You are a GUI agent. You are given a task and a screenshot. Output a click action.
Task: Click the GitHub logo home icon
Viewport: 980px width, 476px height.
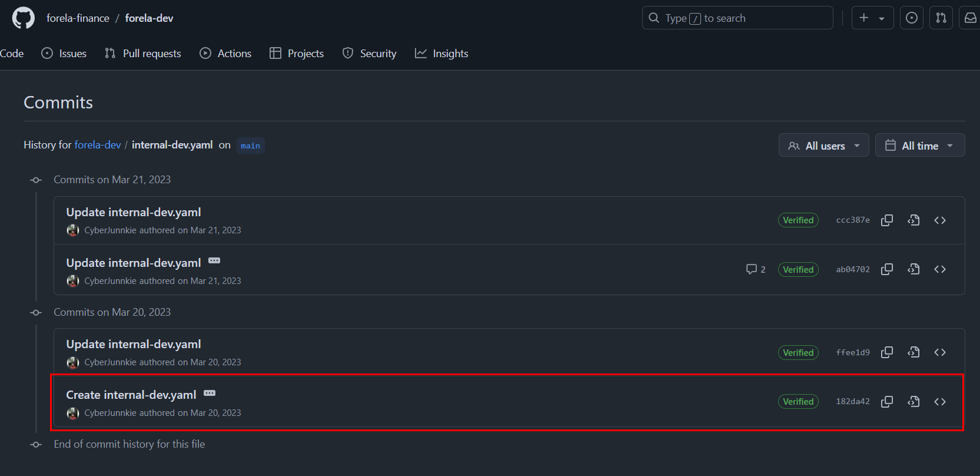[x=24, y=18]
